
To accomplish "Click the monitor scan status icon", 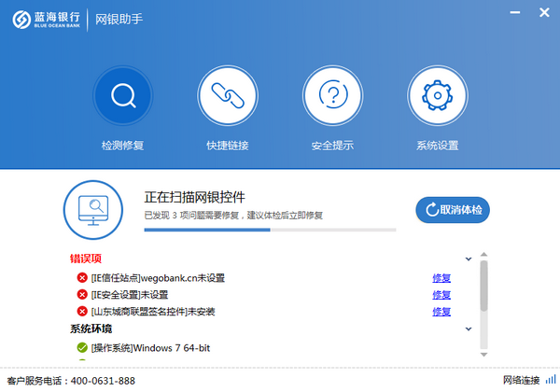I will [93, 210].
